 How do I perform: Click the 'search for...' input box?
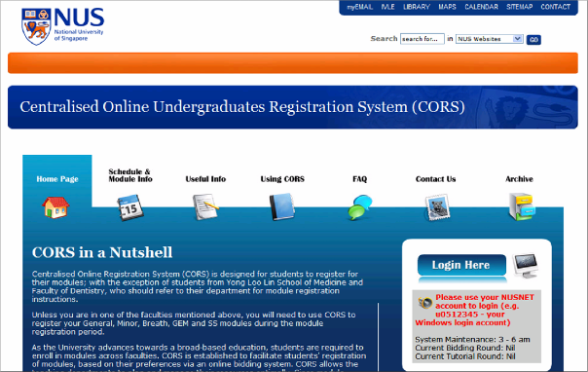pyautogui.click(x=423, y=39)
